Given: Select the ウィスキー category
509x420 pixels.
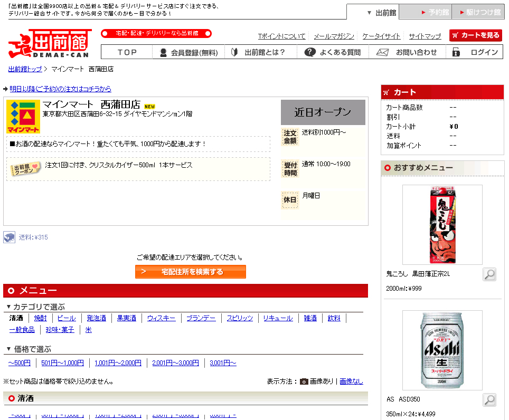Looking at the screenshot, I should 162,318.
